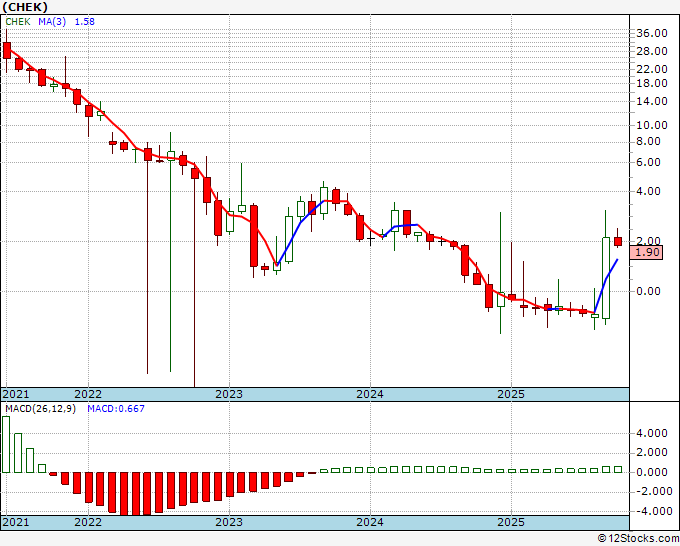Screen dimensions: 680x546
Task: Click the tallest green MACD histogram bar
Action: (x=7, y=444)
